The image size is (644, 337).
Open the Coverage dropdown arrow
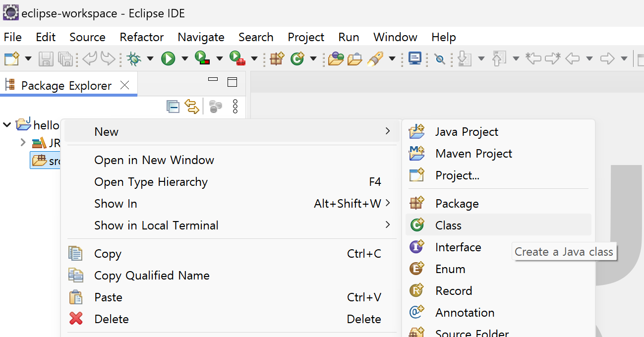tap(219, 59)
